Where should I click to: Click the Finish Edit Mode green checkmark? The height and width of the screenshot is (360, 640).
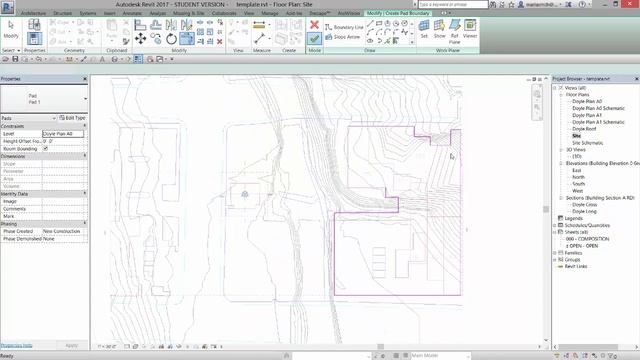click(314, 38)
